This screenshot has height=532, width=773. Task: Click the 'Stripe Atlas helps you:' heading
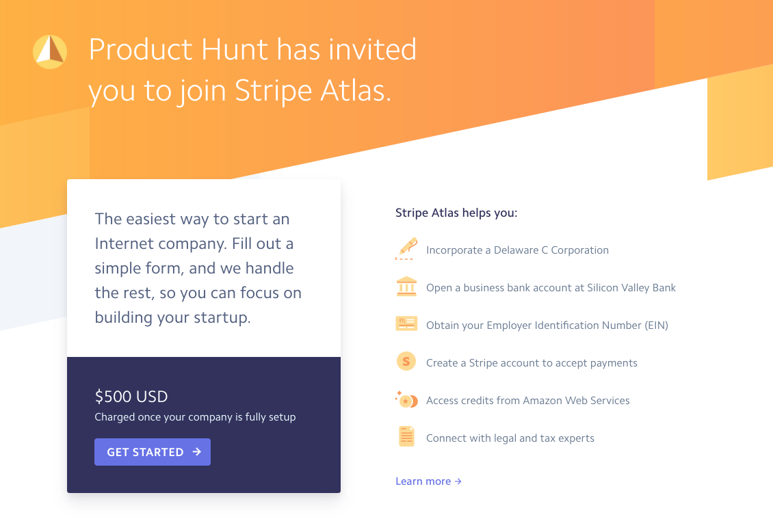point(456,213)
